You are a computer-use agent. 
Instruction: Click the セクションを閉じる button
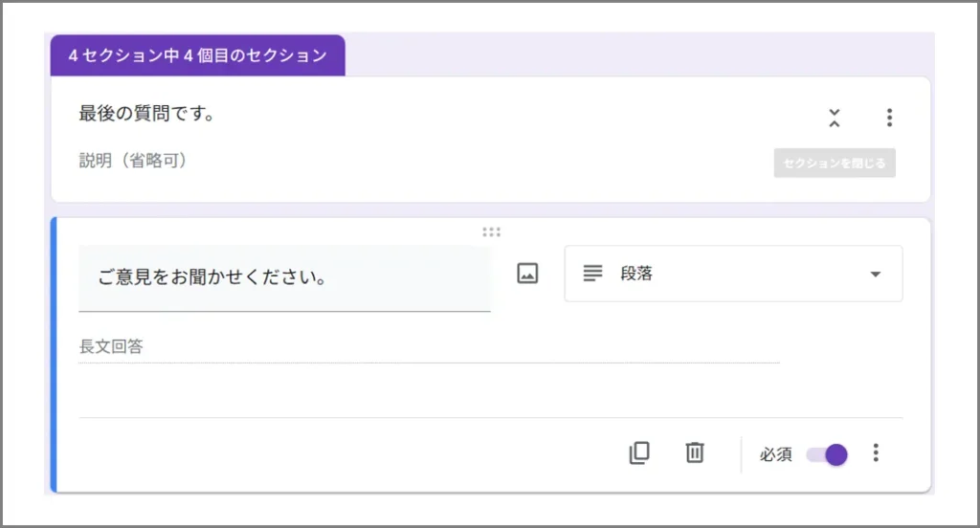(835, 163)
